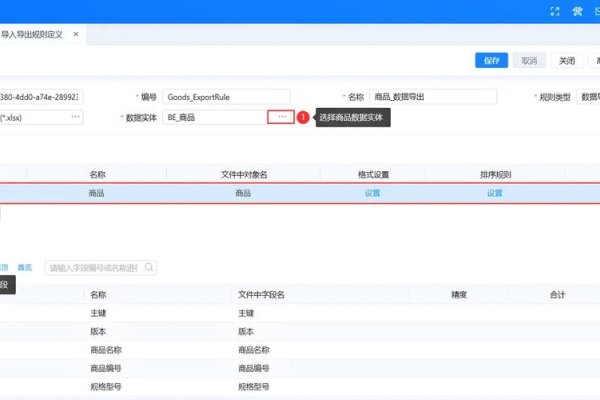
Task: Click the 名称 column header in object table
Action: 97,175
